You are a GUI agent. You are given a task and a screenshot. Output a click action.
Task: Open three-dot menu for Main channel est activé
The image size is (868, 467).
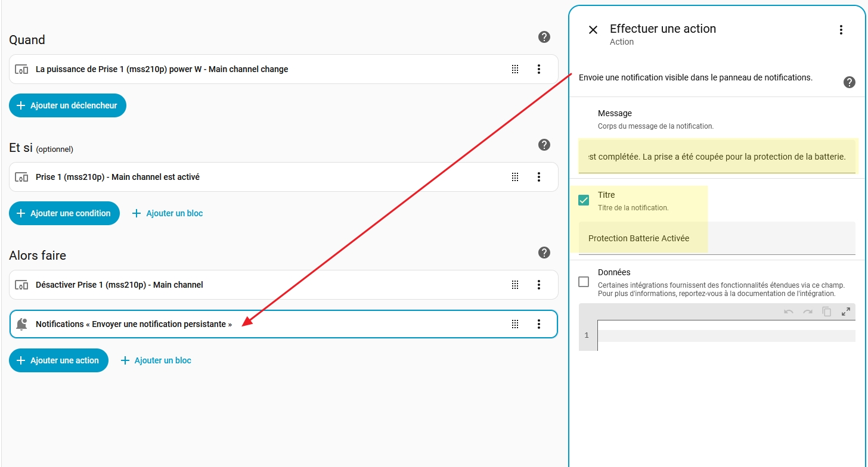(538, 177)
